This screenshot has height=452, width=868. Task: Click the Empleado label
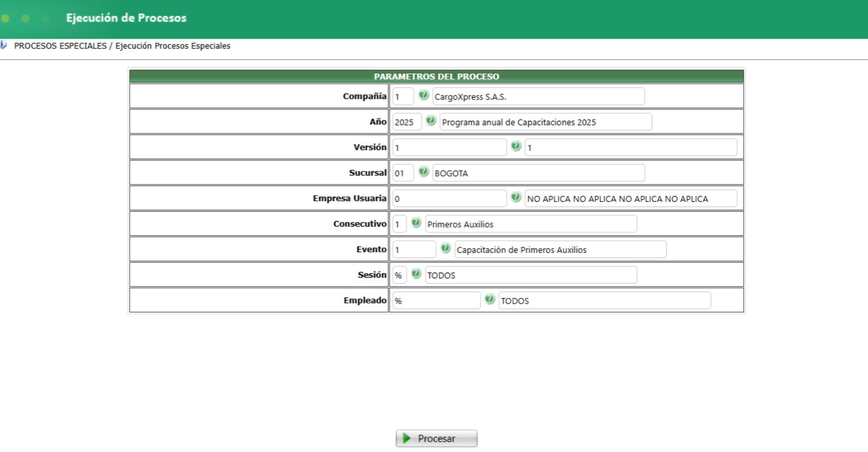click(x=366, y=300)
